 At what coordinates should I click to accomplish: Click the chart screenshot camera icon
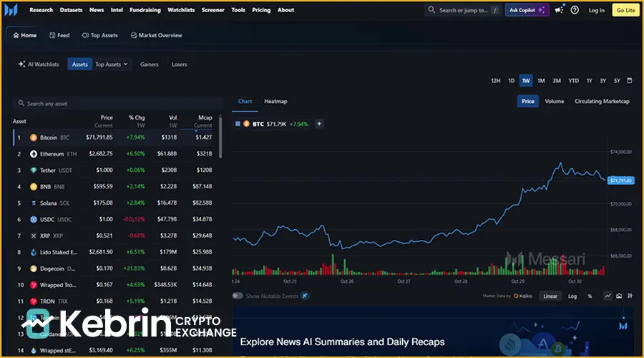pos(619,296)
